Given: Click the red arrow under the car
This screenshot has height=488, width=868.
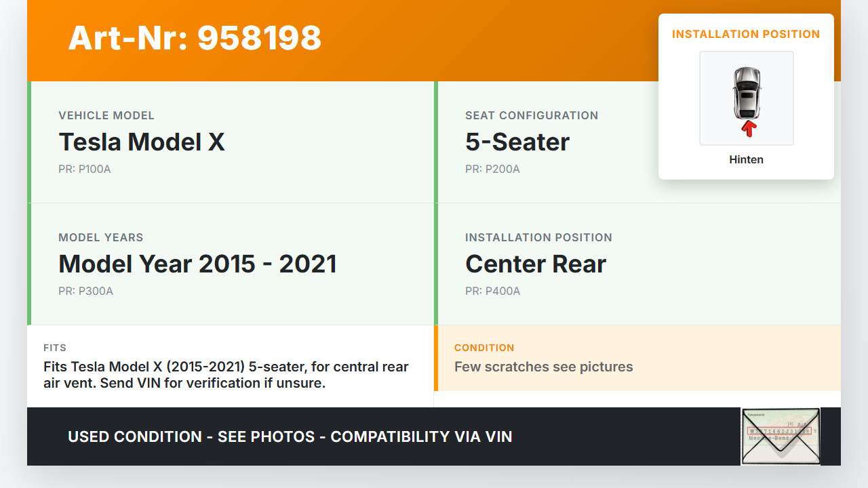Looking at the screenshot, I should pos(748,128).
